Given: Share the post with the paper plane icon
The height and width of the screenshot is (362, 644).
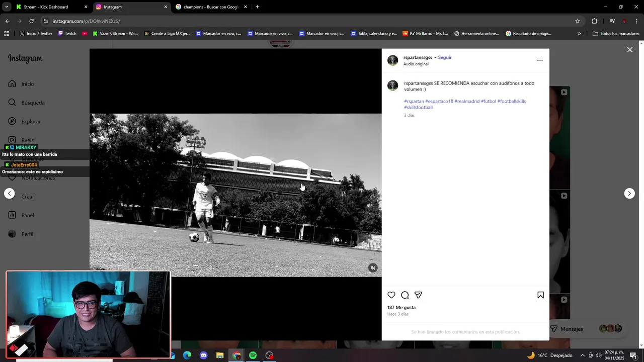Looking at the screenshot, I should pyautogui.click(x=418, y=295).
